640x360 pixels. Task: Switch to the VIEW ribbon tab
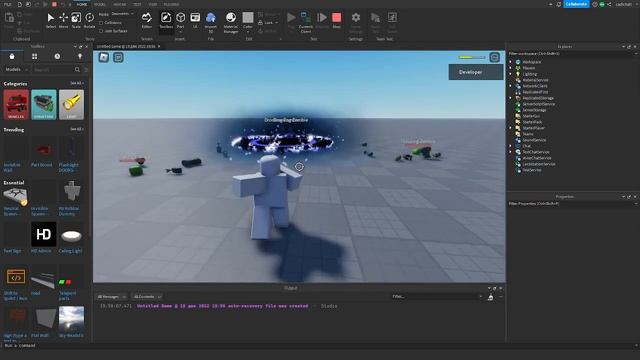153,4
